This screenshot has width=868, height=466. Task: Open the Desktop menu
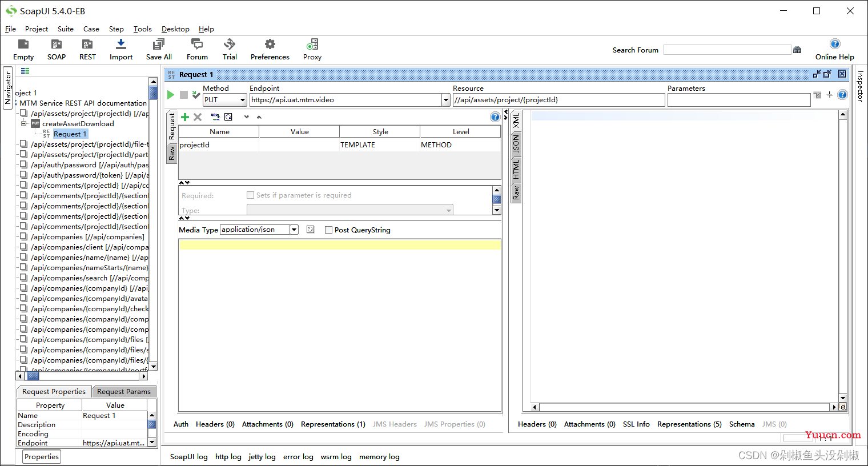pyautogui.click(x=175, y=29)
